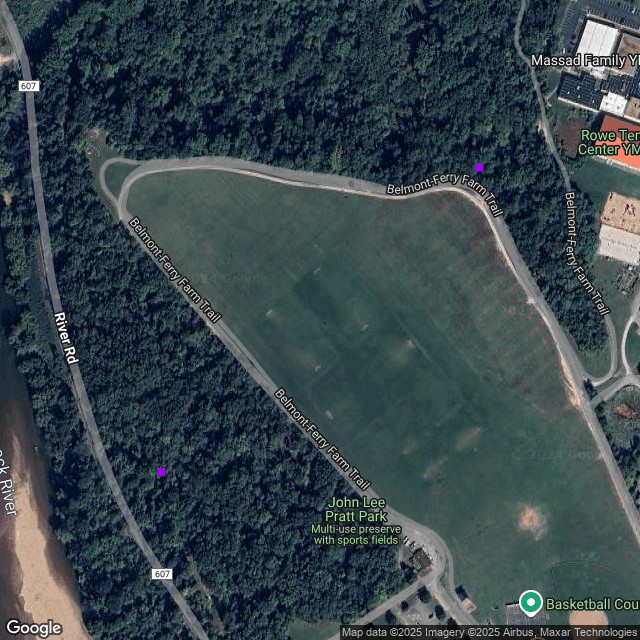Screen dimensions: 640x640
Task: Click the Belmont-Ferry Farm Trail label north of the field
Action: [x=445, y=194]
